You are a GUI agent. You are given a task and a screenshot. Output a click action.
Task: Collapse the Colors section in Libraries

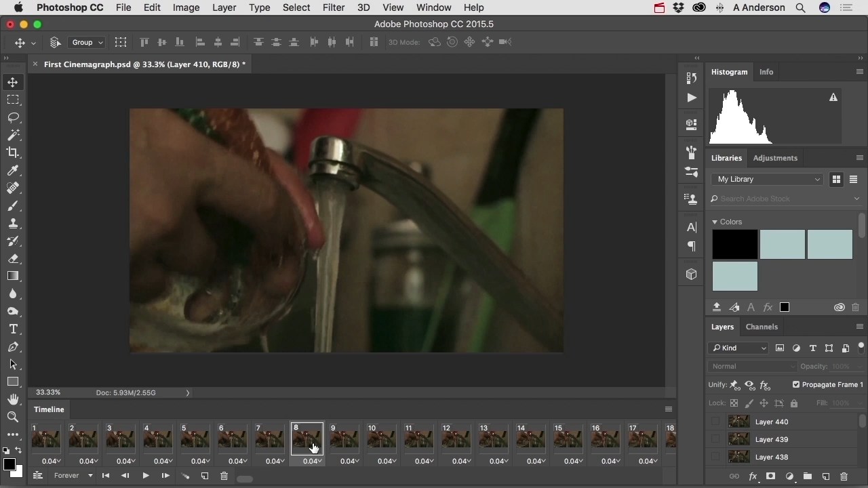[x=714, y=222]
